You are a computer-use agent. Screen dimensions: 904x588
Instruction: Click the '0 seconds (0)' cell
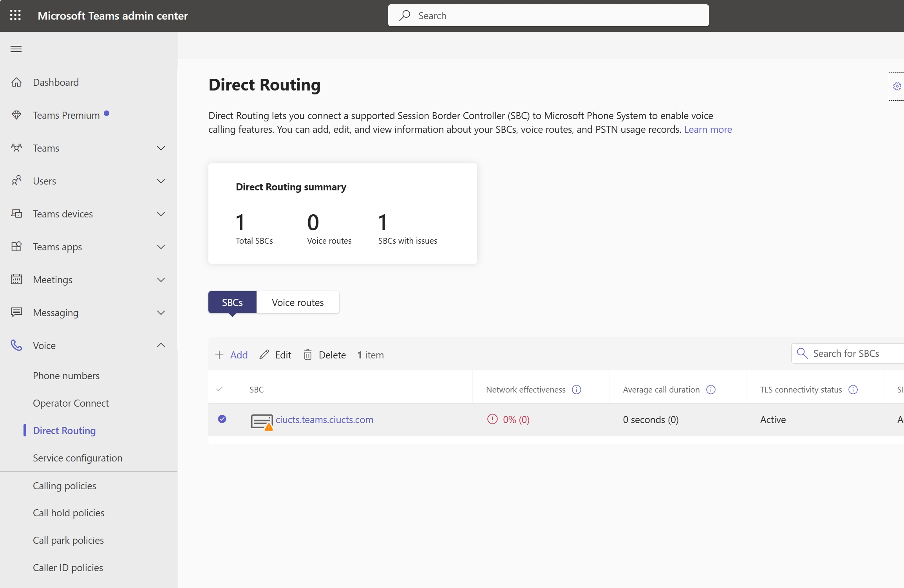coord(651,420)
